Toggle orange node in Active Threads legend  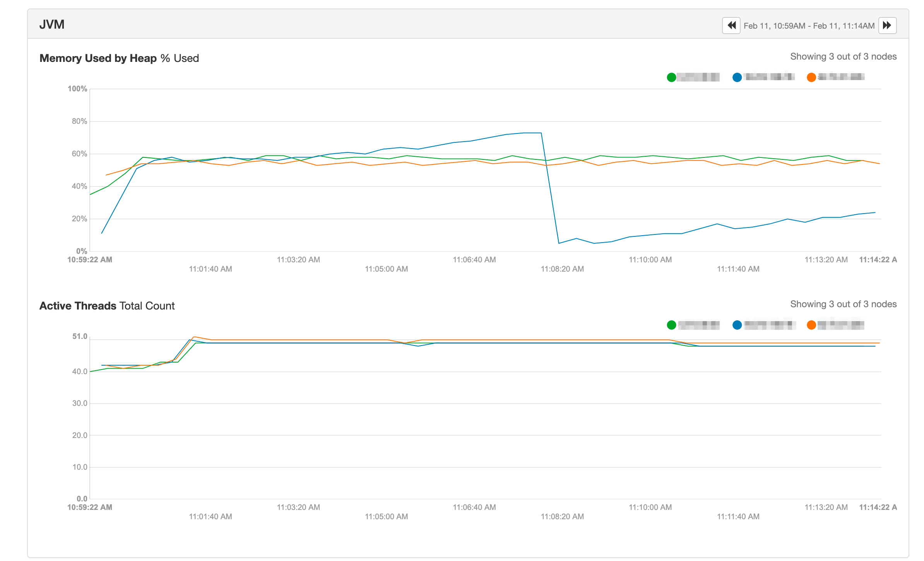[811, 325]
